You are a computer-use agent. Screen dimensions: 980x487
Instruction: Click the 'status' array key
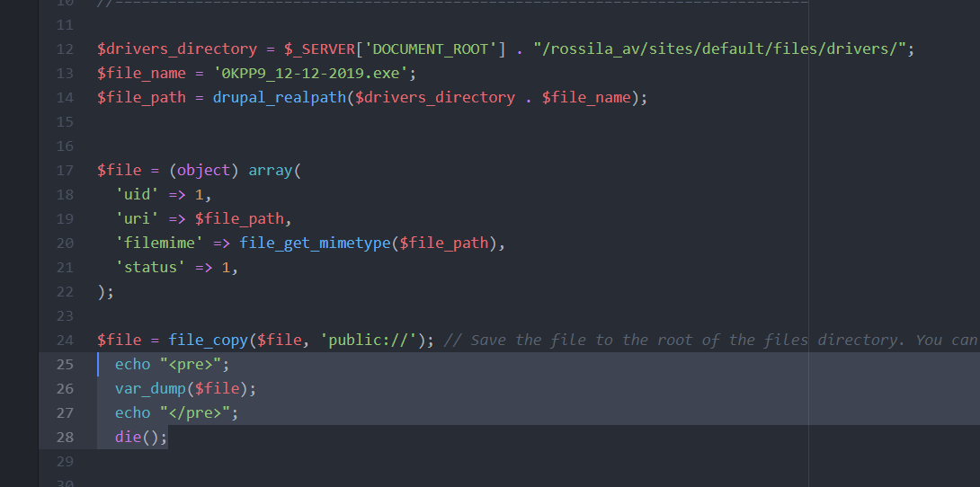(150, 267)
